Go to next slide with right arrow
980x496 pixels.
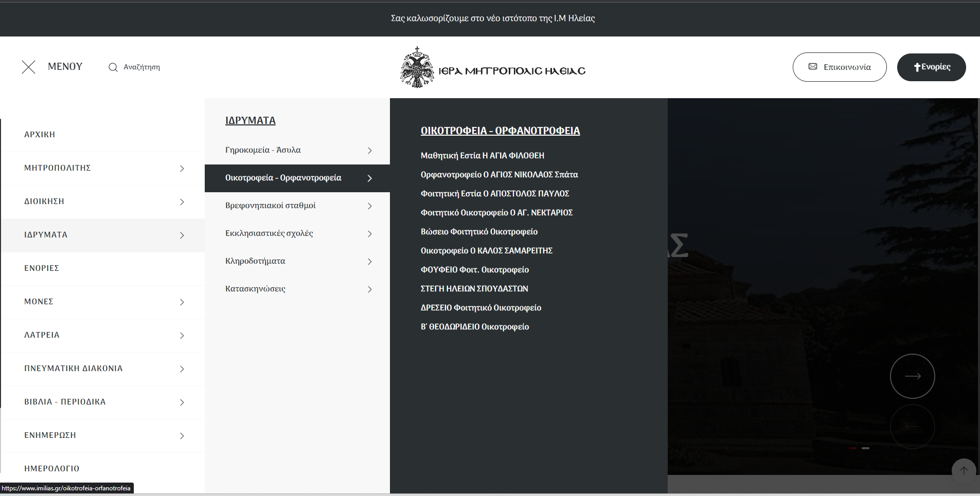click(912, 376)
